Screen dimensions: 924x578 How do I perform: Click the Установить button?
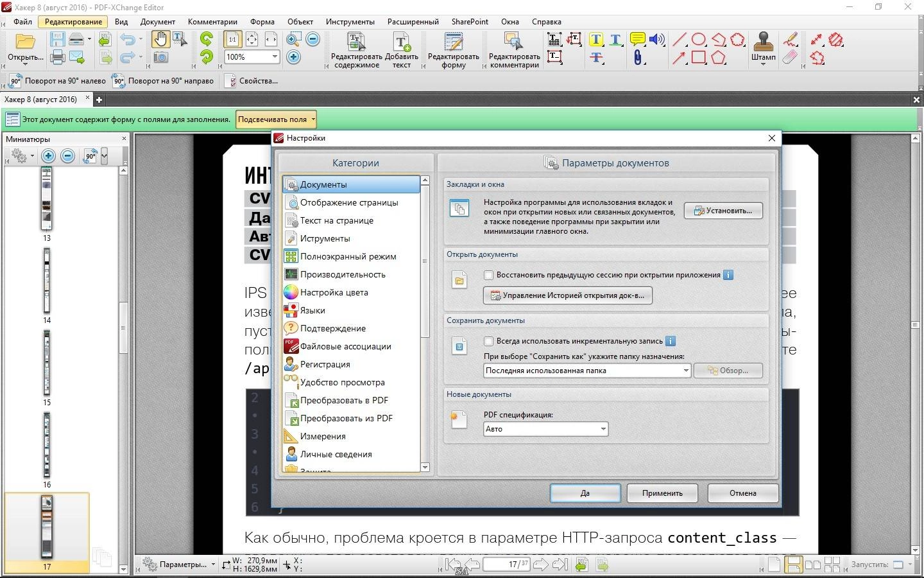(723, 211)
